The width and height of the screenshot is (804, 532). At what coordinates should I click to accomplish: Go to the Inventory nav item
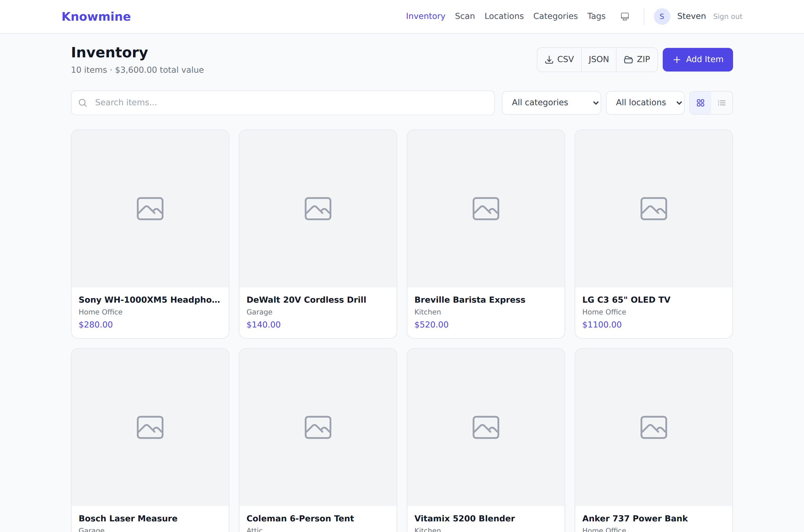pyautogui.click(x=425, y=16)
